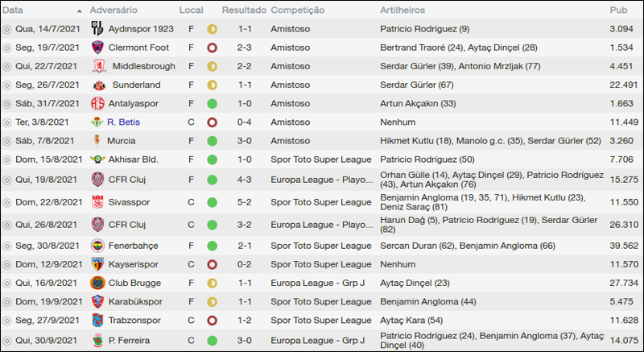Click the Aydınspor 1923 club badge

click(98, 28)
